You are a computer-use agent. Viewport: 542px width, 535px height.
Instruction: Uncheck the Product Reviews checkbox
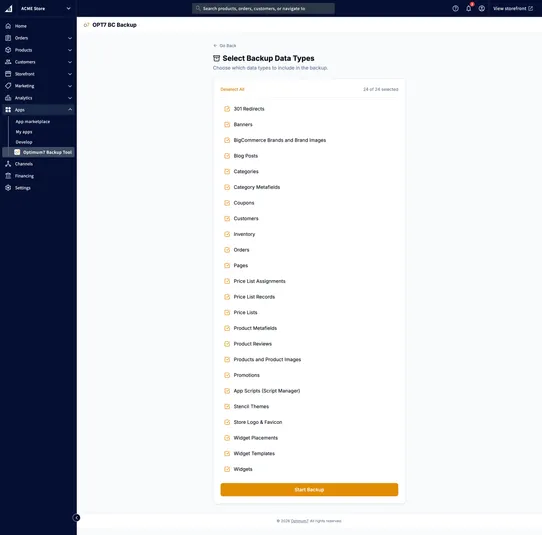click(227, 344)
